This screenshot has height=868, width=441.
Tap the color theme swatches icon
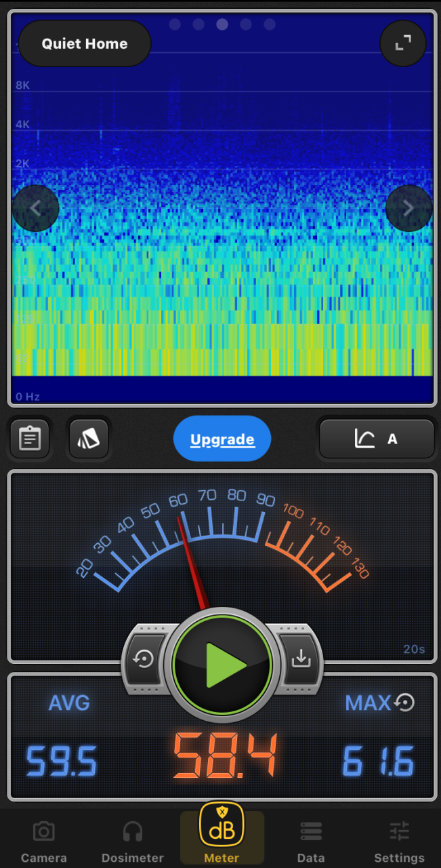89,439
